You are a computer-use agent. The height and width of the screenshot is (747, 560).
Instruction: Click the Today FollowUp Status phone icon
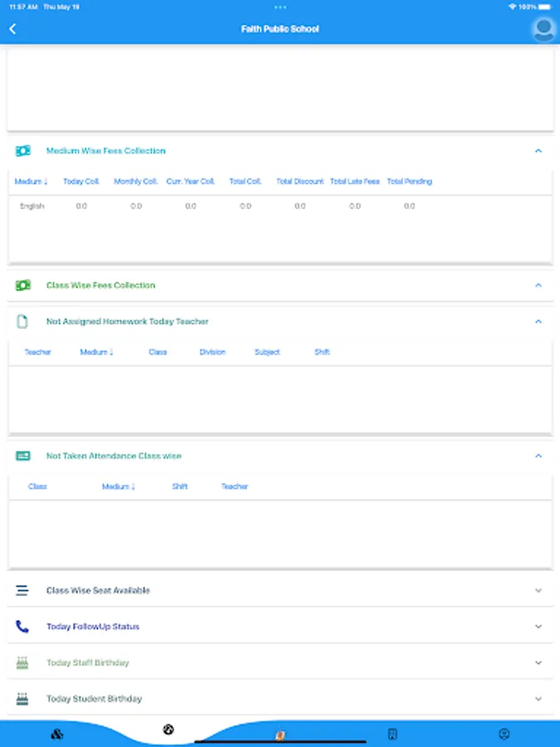tap(22, 627)
